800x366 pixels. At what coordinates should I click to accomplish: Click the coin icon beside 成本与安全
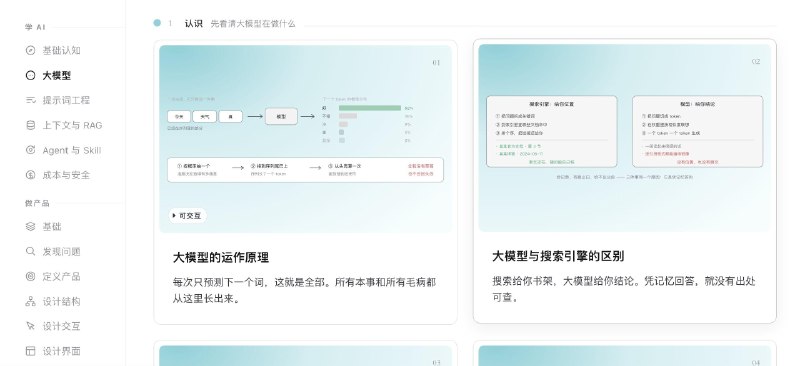[31, 175]
